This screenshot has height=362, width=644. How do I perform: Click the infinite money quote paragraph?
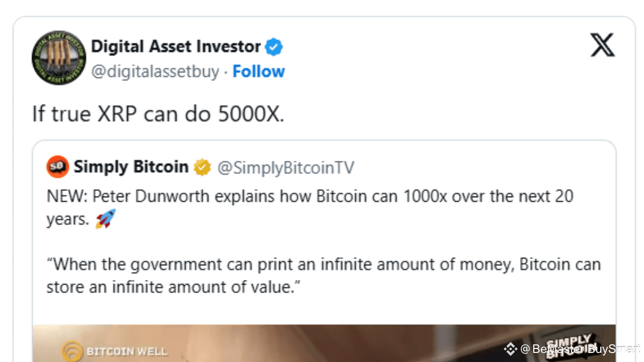click(322, 276)
